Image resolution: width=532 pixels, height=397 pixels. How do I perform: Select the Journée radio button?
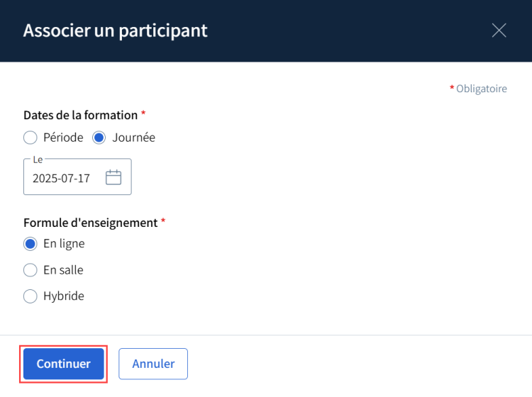(99, 138)
